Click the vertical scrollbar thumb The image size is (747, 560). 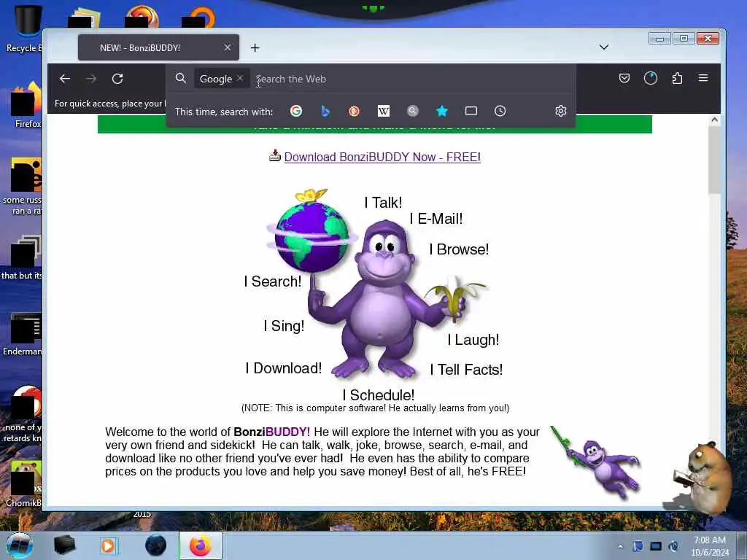point(714,160)
